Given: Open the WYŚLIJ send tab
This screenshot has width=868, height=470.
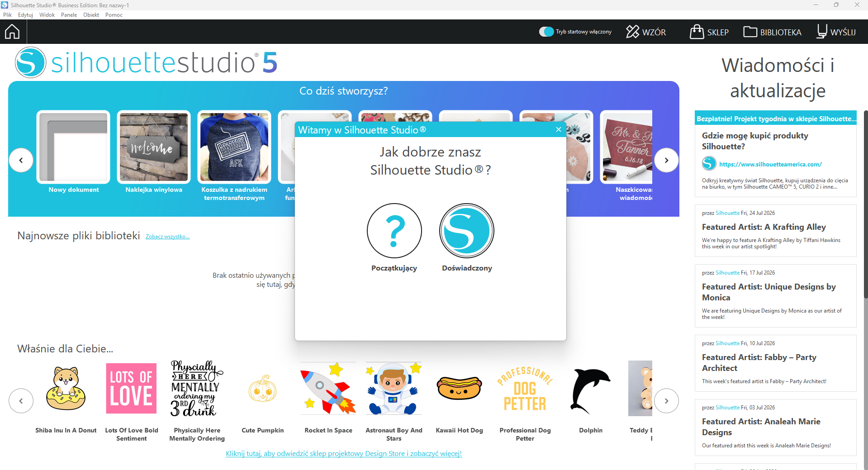Looking at the screenshot, I should (x=836, y=32).
